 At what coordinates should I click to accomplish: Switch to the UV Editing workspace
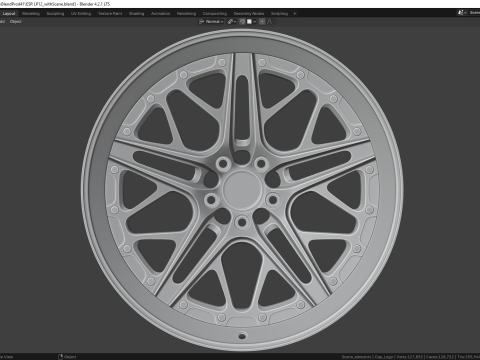click(x=81, y=14)
